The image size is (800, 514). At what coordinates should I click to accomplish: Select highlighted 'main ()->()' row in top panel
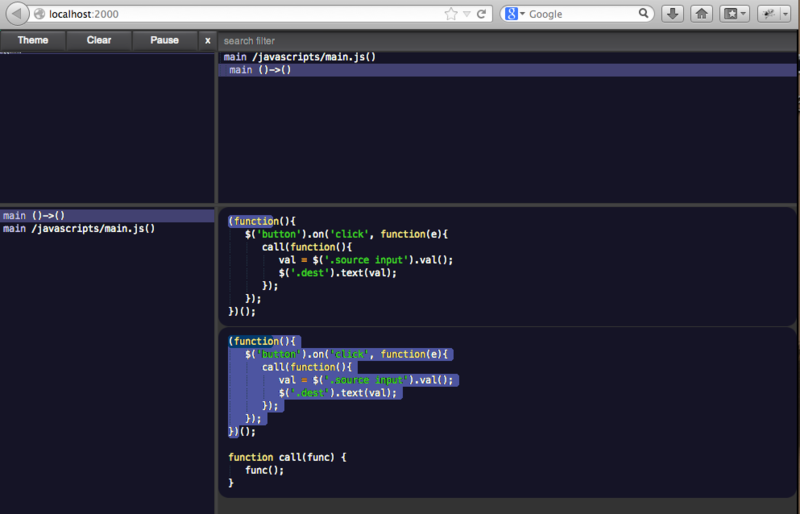coord(507,70)
